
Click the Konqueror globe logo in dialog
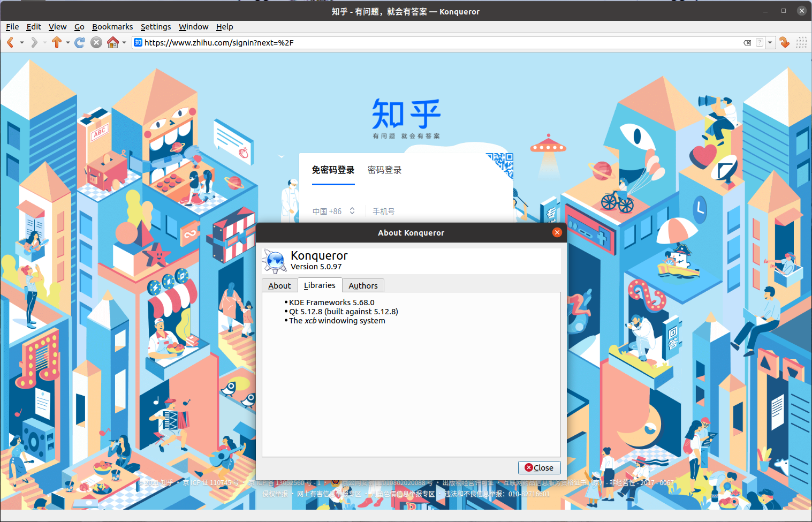275,261
